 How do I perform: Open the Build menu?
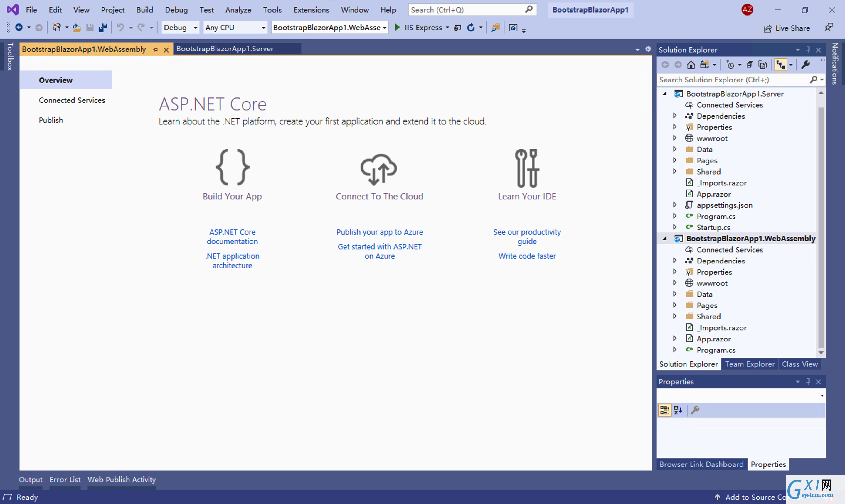point(145,10)
